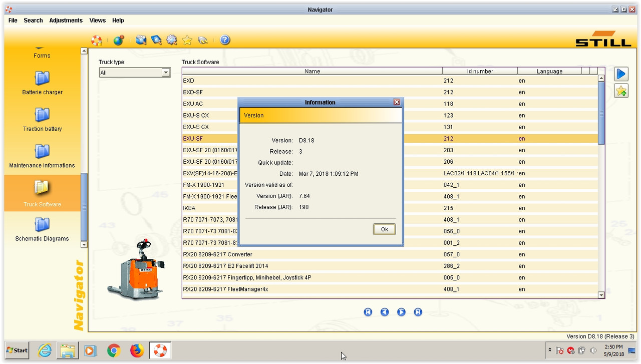
Task: Sort by the Name column header
Action: (x=312, y=71)
